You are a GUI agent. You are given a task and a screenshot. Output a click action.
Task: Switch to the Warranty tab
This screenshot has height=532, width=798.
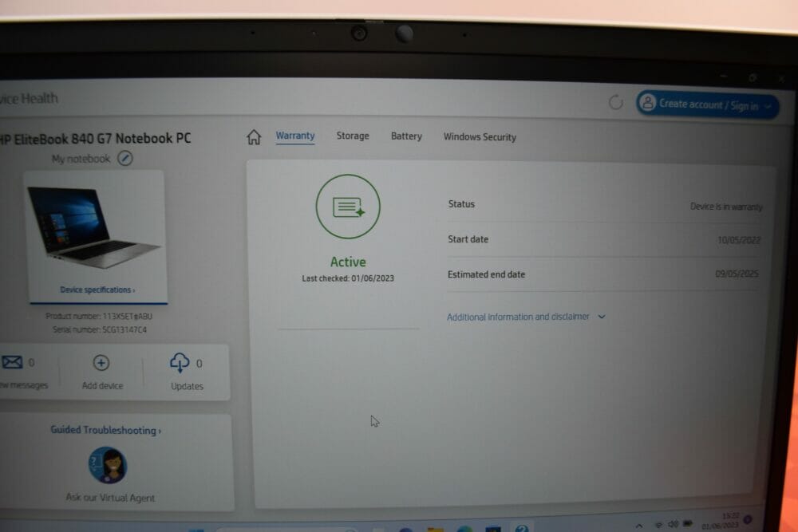295,136
